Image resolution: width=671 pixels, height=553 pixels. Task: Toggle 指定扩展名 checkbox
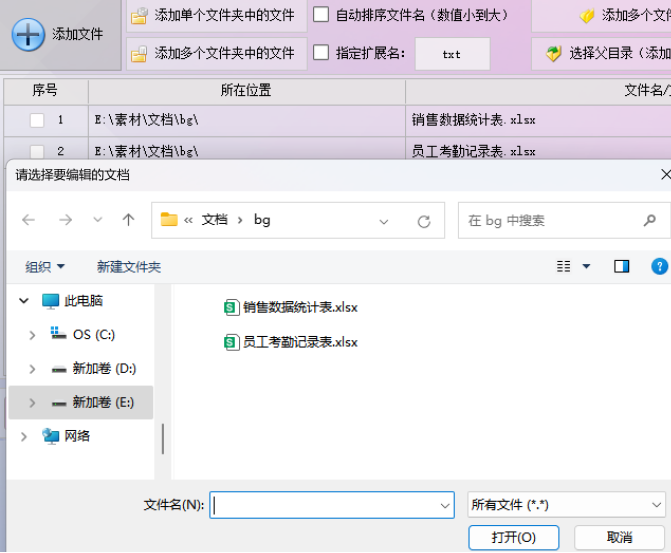(x=321, y=53)
